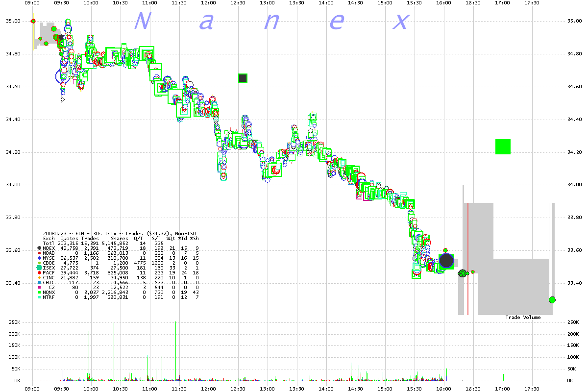The image size is (588, 392).
Task: Click the 34.20 label on the right price axis
Action: point(575,152)
